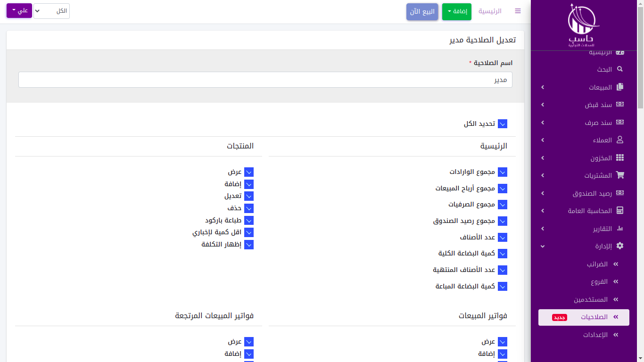The height and width of the screenshot is (362, 644).
Task: Toggle the طباعة باركود permission checkbox
Action: pyautogui.click(x=249, y=221)
